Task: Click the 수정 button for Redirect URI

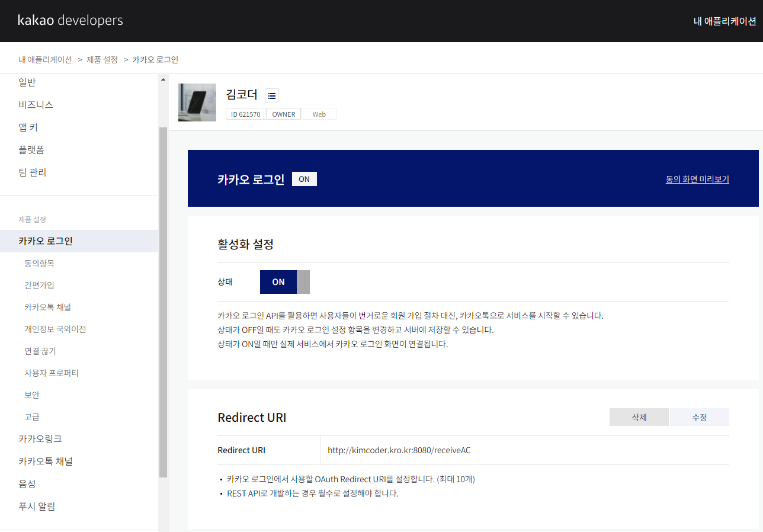Action: point(700,417)
